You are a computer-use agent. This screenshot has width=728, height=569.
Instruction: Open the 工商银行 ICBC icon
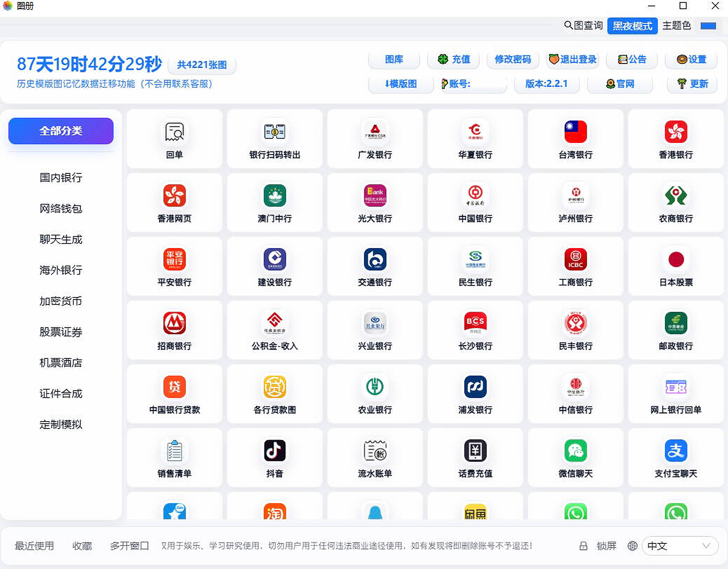575,259
